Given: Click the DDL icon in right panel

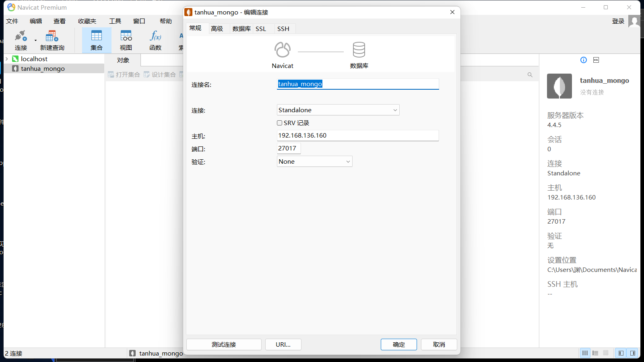Looking at the screenshot, I should [596, 60].
